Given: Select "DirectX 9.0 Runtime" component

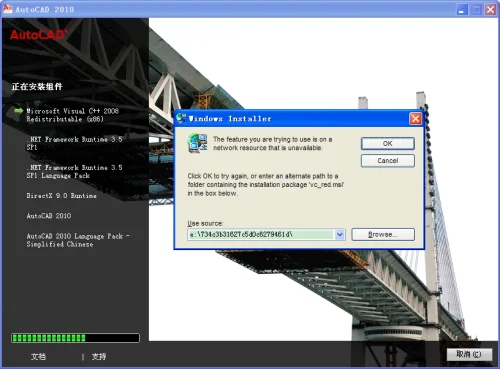Looking at the screenshot, I should 62,196.
